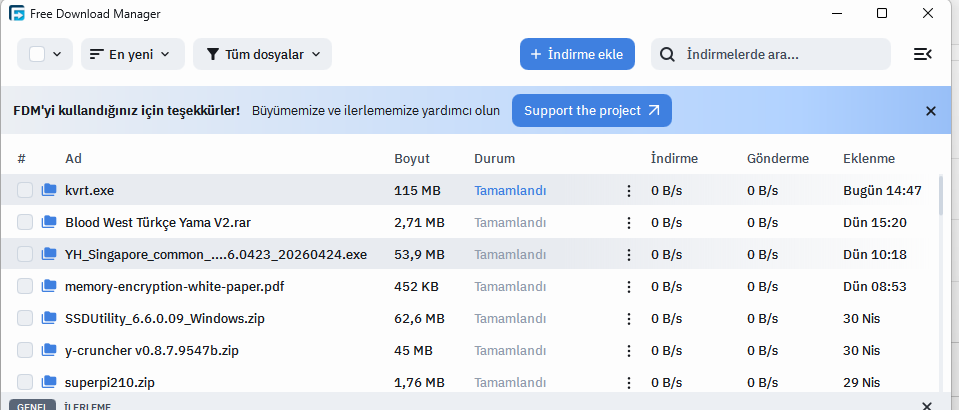Open folder icon for Blood West Türkçe Yama V2.rar
The height and width of the screenshot is (410, 959).
coord(49,222)
